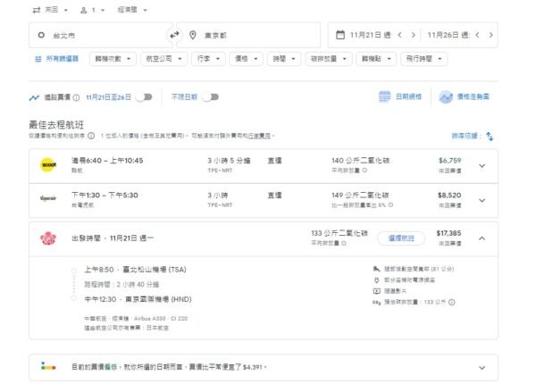Open the 航空公司 airlines filter
This screenshot has width=536, height=392.
pos(163,59)
